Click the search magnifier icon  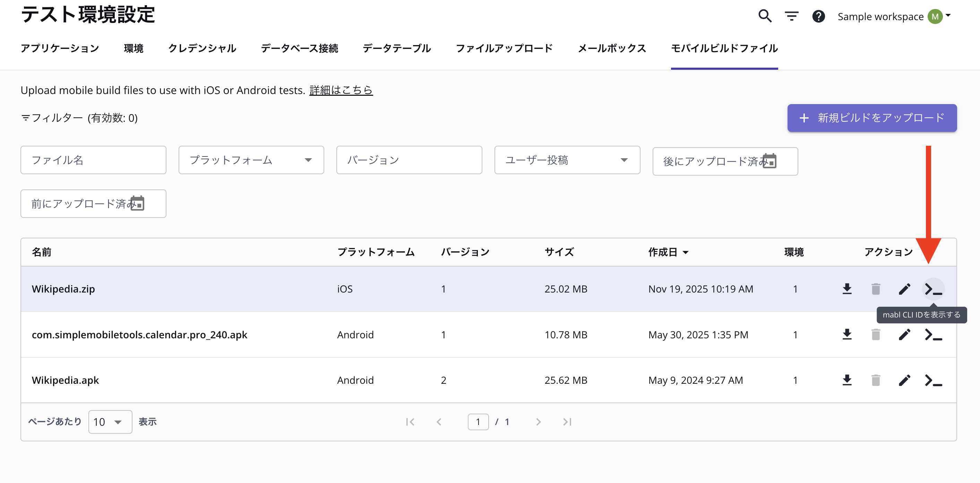pos(765,16)
